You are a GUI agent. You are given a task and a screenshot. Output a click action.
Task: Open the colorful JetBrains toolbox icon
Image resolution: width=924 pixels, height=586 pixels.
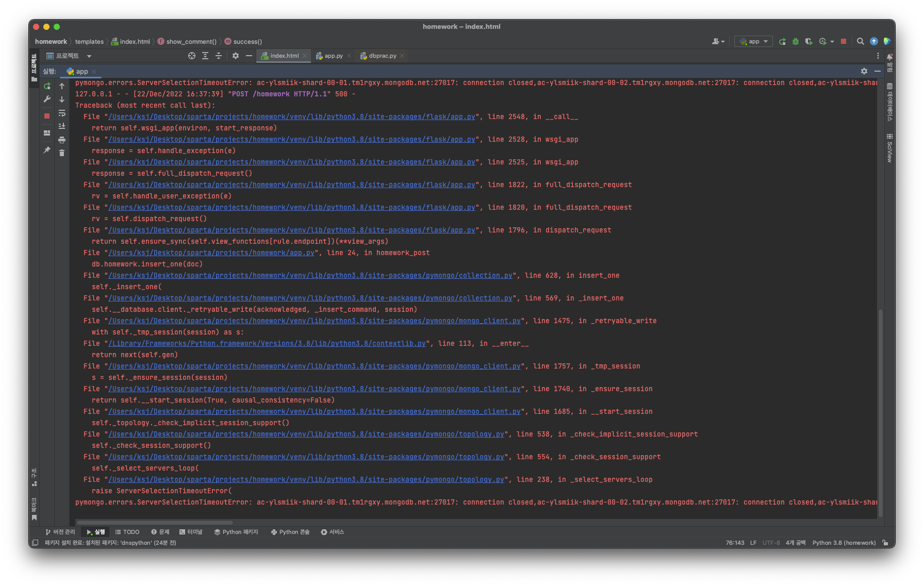[x=887, y=41]
